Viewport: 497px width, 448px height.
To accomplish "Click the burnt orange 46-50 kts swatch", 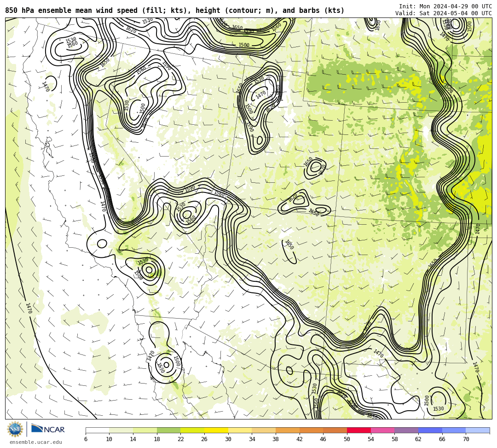I will [x=335, y=430].
